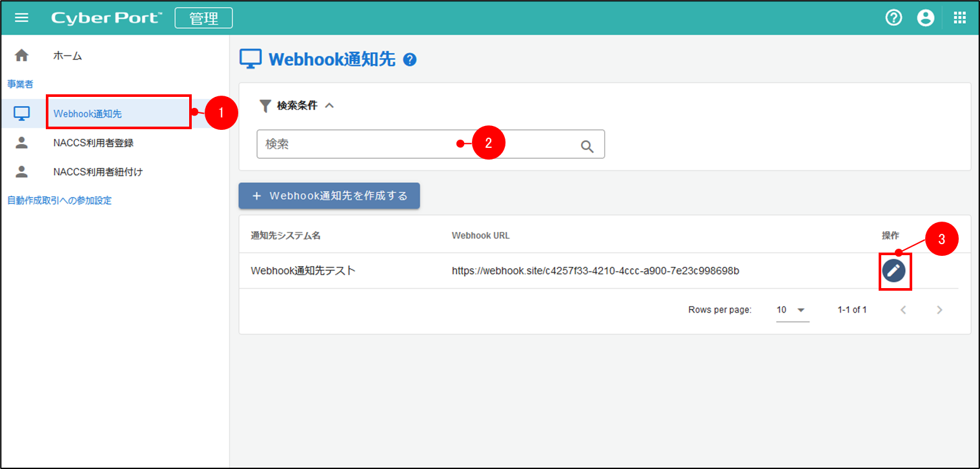Go to previous page of results
The image size is (980, 469).
point(903,310)
